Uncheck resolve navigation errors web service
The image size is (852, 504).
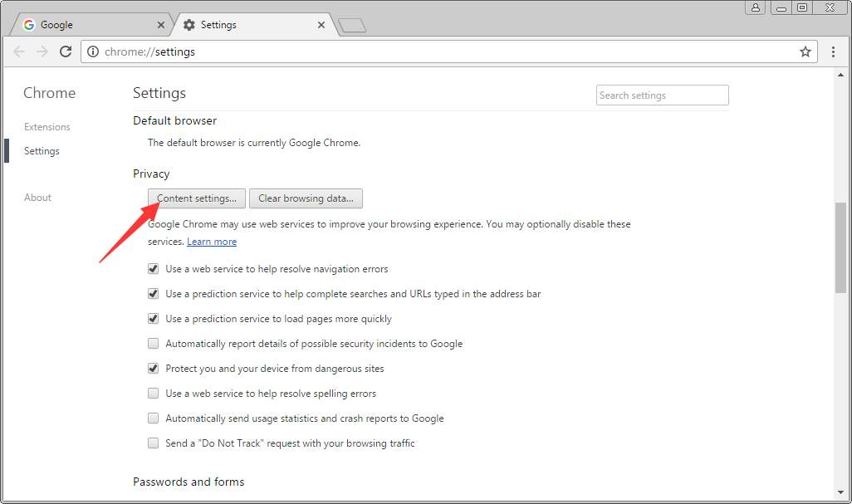[154, 269]
